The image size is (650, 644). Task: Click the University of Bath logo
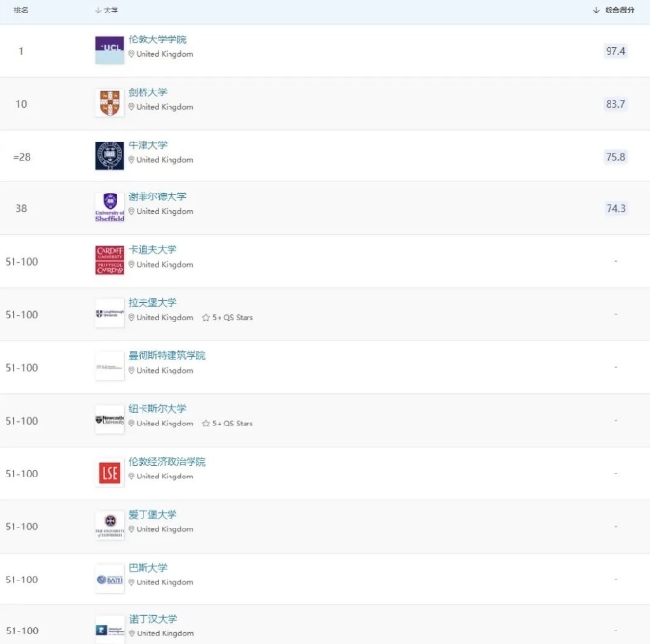coord(110,579)
